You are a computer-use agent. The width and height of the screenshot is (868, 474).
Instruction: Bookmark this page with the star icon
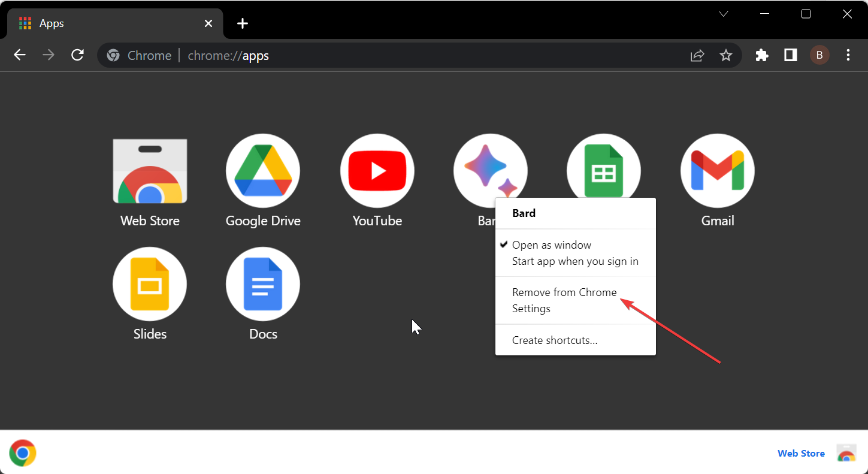726,56
